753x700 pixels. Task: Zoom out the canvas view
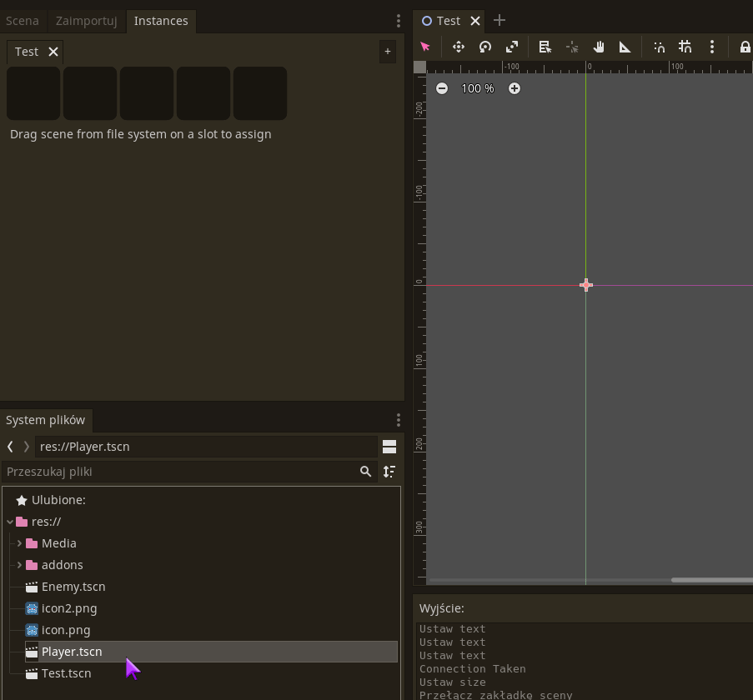[442, 88]
